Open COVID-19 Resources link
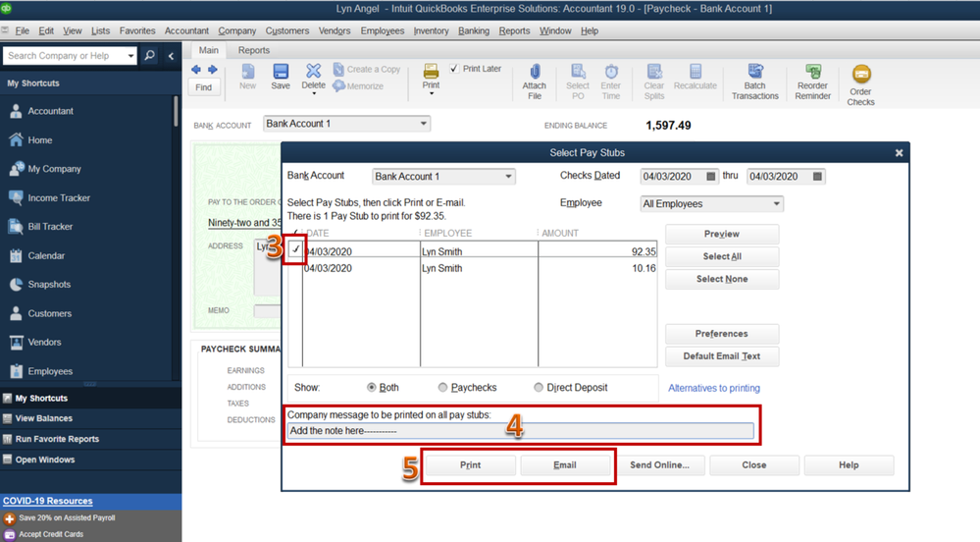Image resolution: width=980 pixels, height=542 pixels. 47,501
